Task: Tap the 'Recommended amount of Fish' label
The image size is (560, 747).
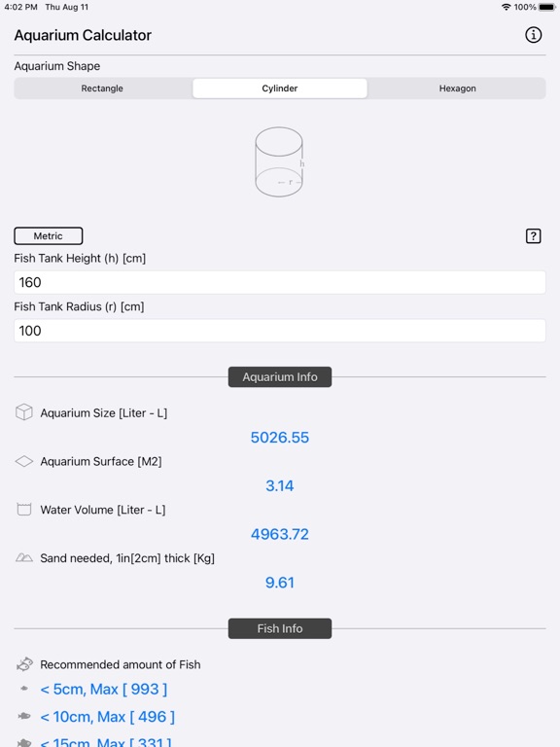Action: (120, 664)
